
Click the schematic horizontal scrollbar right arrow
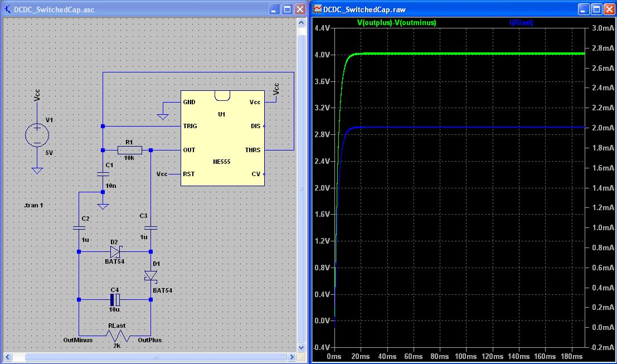(x=292, y=356)
